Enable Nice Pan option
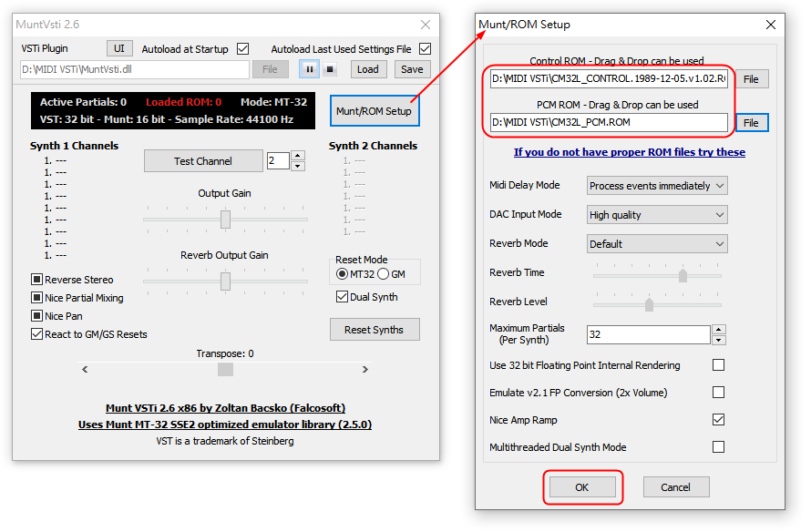 point(36,316)
